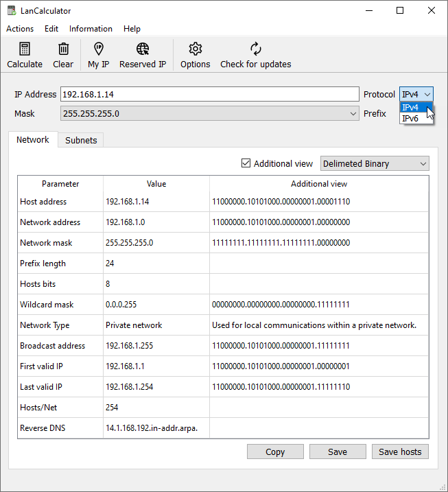The width and height of the screenshot is (448, 492).
Task: Select Hosts/Net value 254
Action: [156, 408]
